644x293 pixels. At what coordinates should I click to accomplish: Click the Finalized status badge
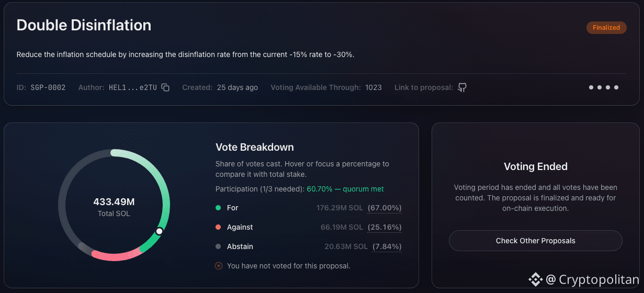pos(606,28)
